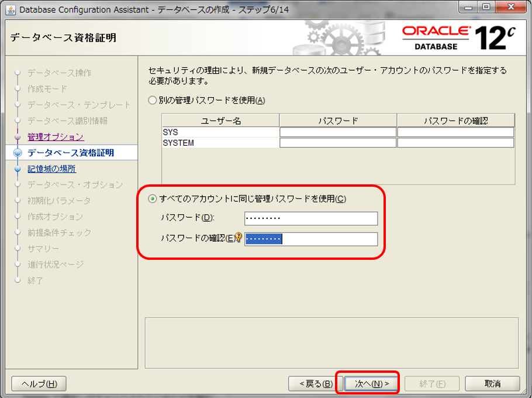Image resolution: width=532 pixels, height=398 pixels.
Task: Click the 記憶域の場所 step bullet icon
Action: point(18,169)
